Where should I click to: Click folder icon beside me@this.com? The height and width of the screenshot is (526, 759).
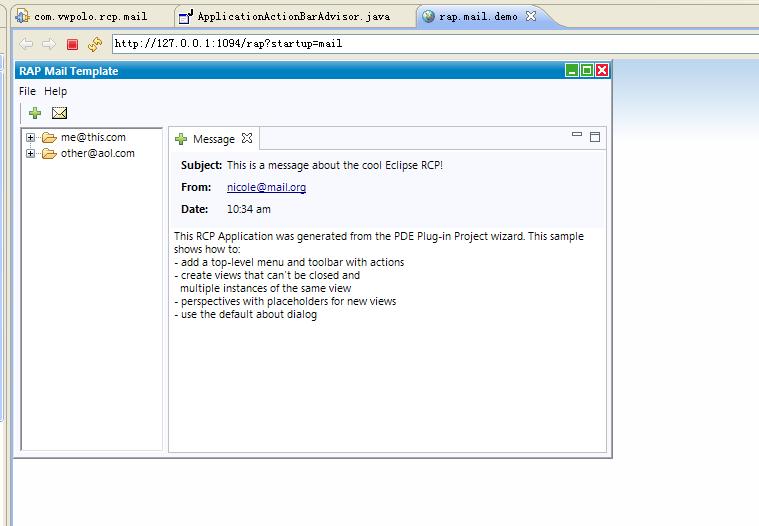tap(49, 138)
